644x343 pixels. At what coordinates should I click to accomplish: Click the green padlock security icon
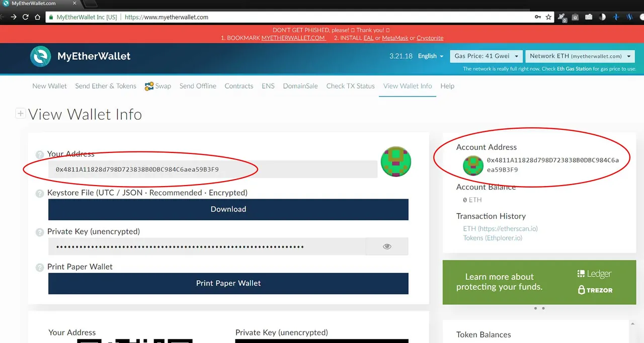(50, 17)
